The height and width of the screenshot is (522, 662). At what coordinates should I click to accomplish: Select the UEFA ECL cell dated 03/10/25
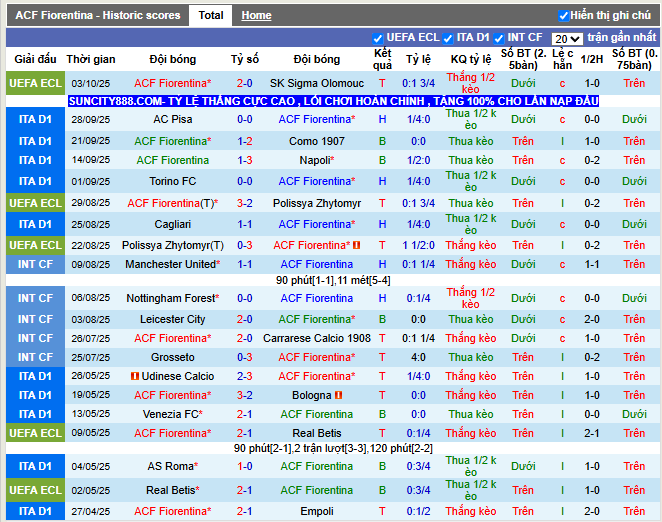click(x=35, y=83)
